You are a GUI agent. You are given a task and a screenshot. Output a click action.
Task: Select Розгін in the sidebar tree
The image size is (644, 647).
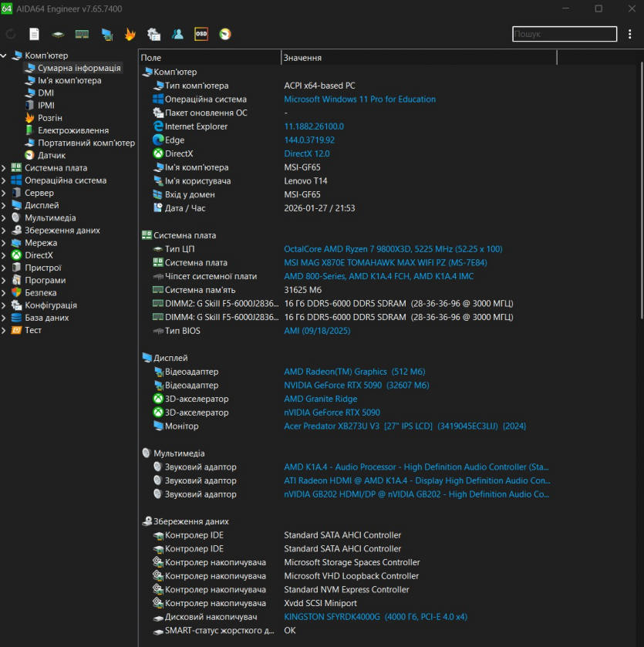click(x=49, y=118)
